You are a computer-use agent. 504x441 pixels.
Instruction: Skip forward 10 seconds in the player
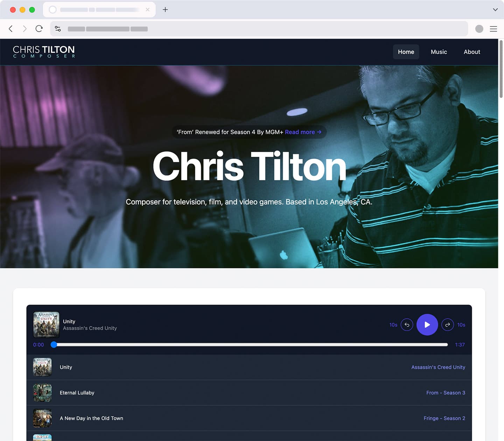coord(448,325)
